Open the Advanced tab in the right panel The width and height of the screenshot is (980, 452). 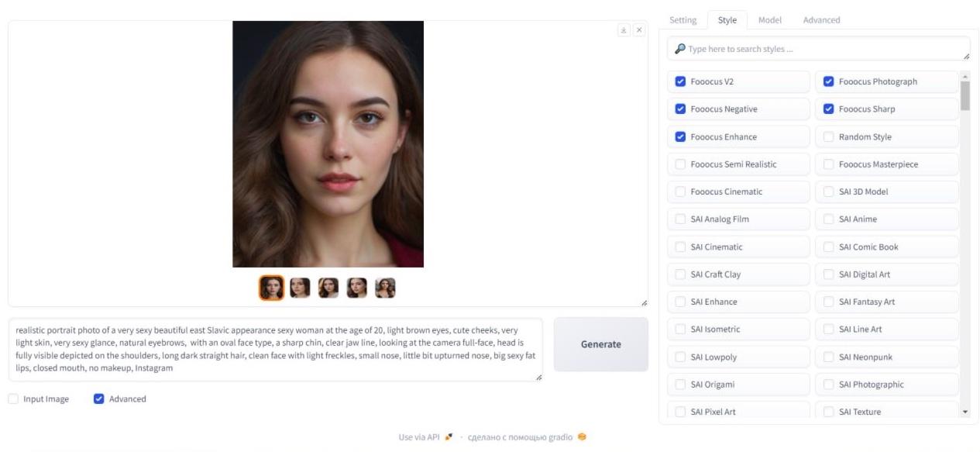821,20
